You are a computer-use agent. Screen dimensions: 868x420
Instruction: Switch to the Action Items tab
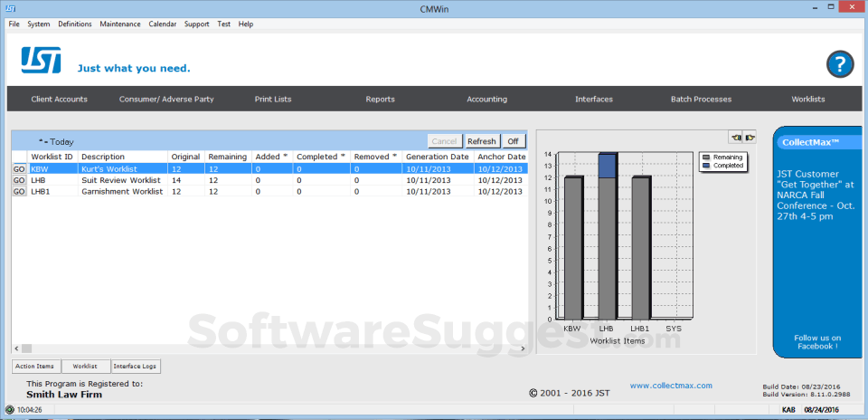point(36,367)
